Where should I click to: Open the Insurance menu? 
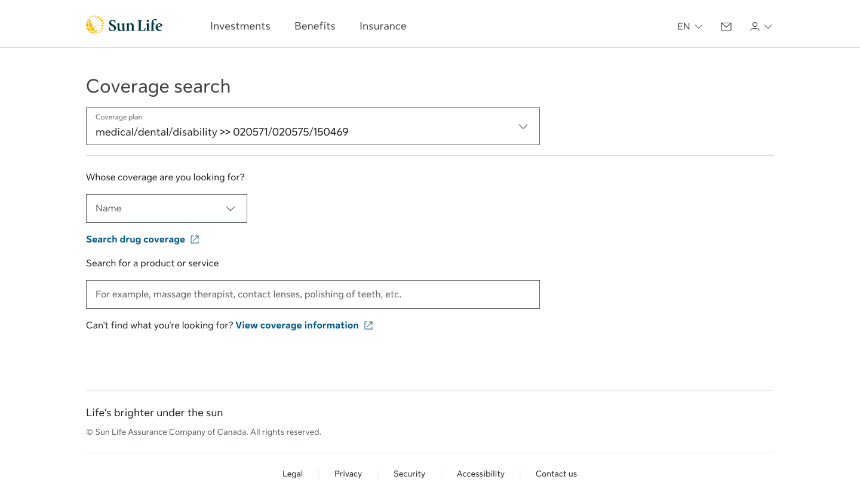(383, 26)
